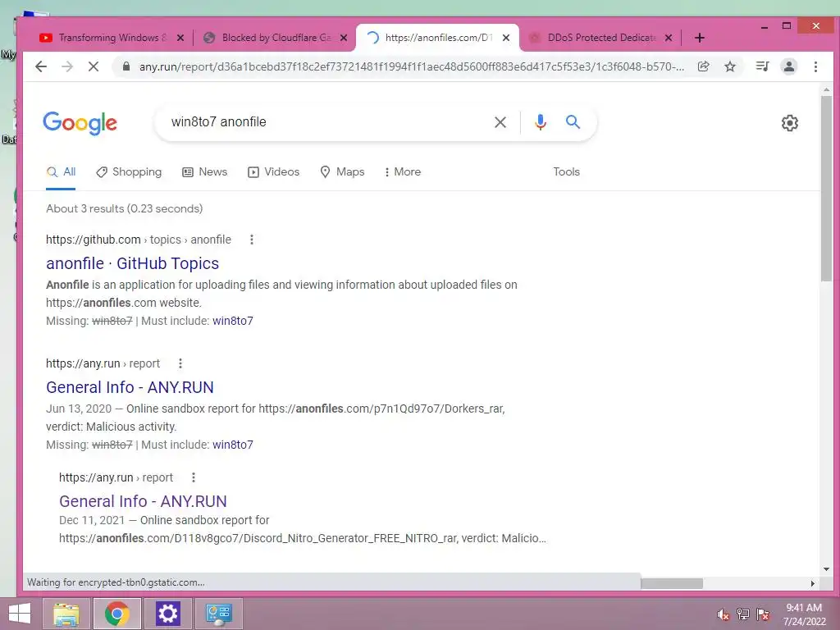Image resolution: width=840 pixels, height=630 pixels.
Task: Filter results by Maps
Action: [342, 172]
